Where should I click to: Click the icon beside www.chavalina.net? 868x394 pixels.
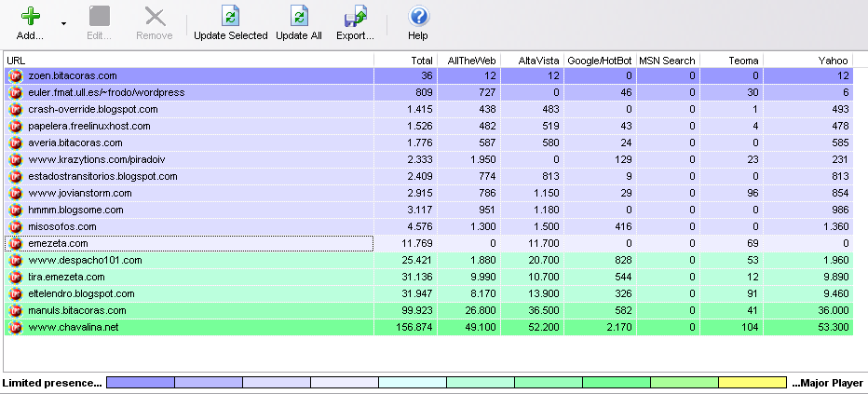click(16, 328)
